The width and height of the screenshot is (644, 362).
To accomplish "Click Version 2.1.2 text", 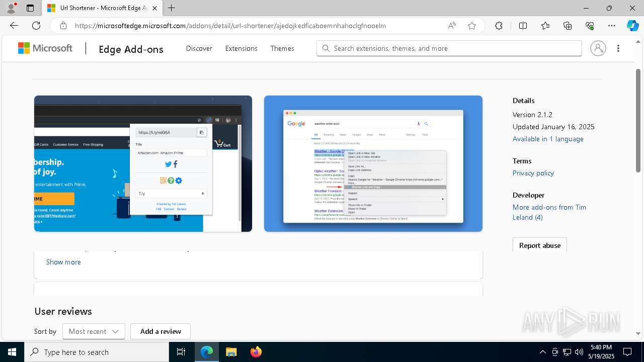I will tap(532, 115).
